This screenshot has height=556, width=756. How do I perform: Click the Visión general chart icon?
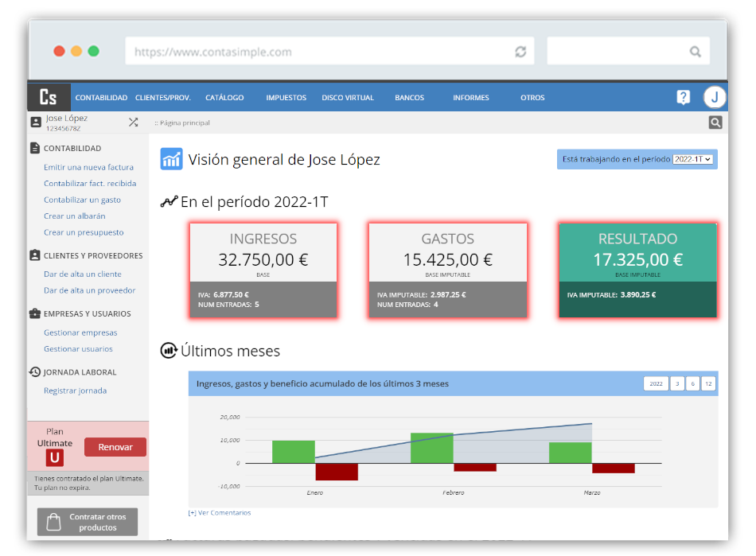[x=171, y=159]
